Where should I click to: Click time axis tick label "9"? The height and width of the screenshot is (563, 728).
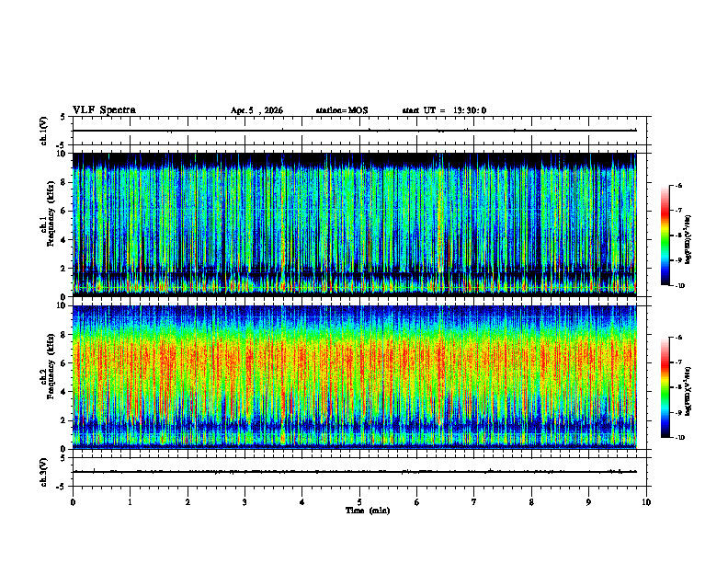coord(588,502)
